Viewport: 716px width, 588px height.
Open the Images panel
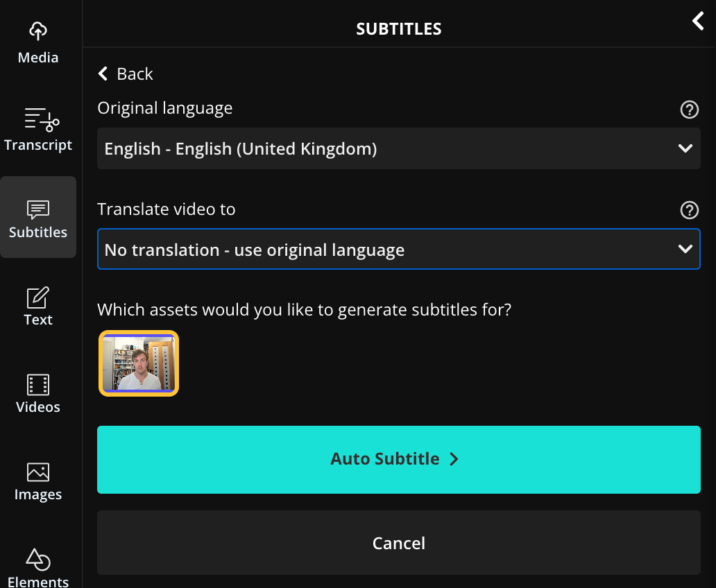pos(38,481)
